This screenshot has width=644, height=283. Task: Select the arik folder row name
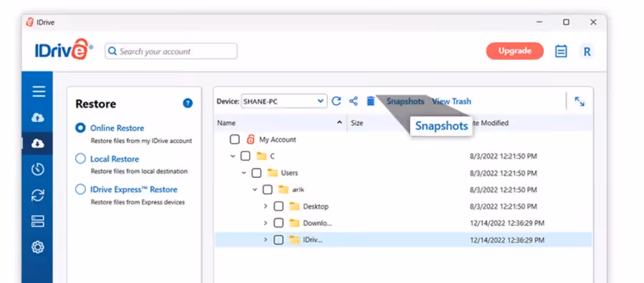pos(298,189)
